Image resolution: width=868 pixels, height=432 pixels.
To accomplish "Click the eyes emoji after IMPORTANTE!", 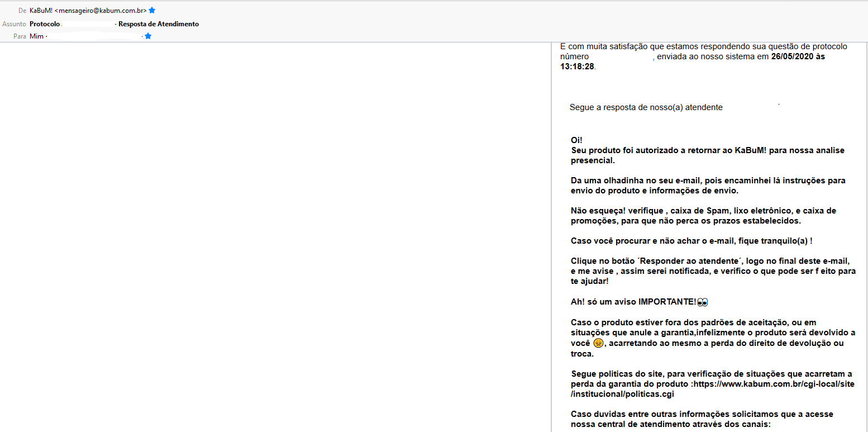I will (703, 302).
